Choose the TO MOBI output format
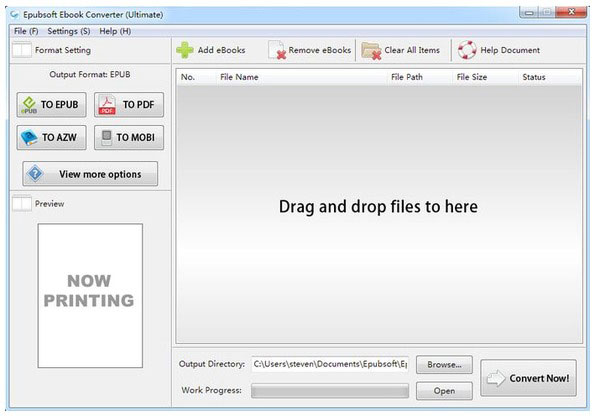The height and width of the screenshot is (416, 600). (x=129, y=137)
